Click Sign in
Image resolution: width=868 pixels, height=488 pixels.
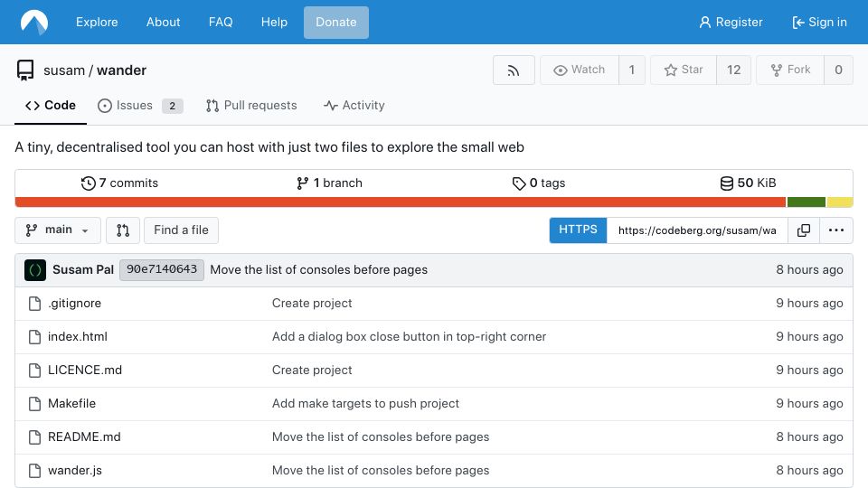pyautogui.click(x=820, y=22)
